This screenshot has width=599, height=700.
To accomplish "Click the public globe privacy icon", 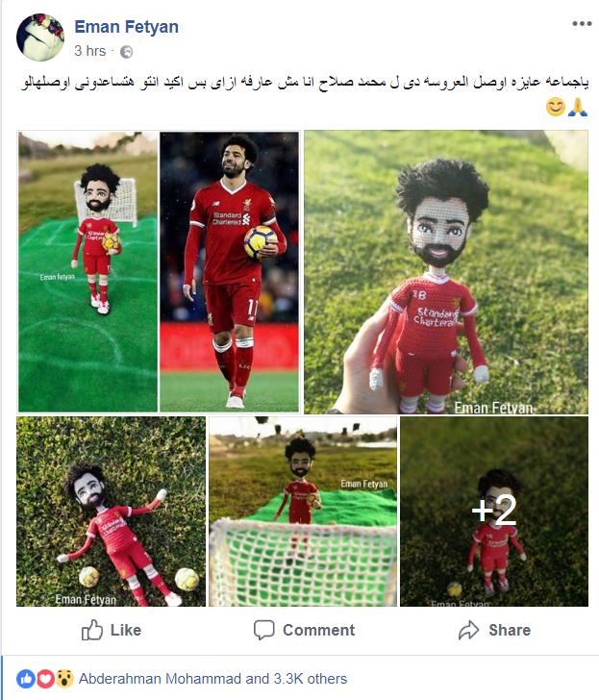I will [127, 52].
